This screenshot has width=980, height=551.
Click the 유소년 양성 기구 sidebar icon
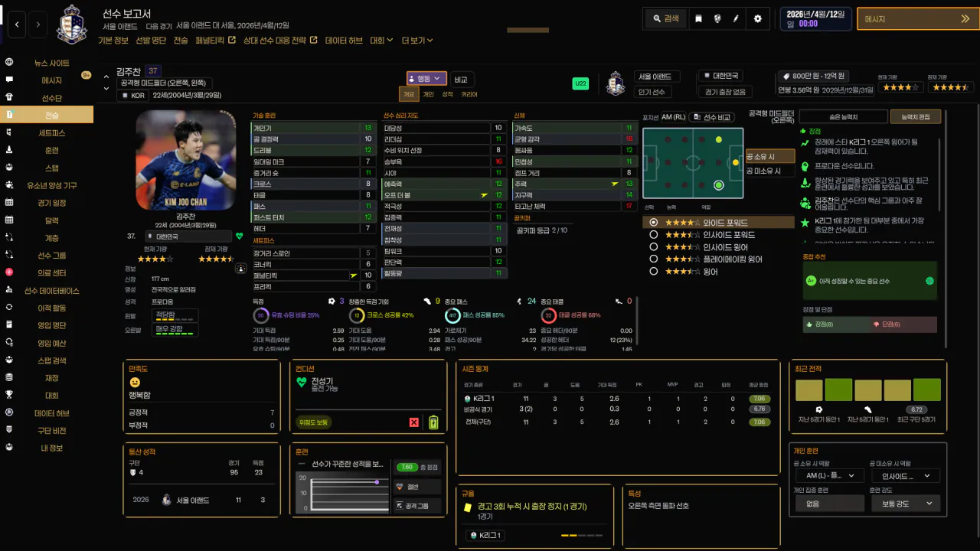pos(9,184)
